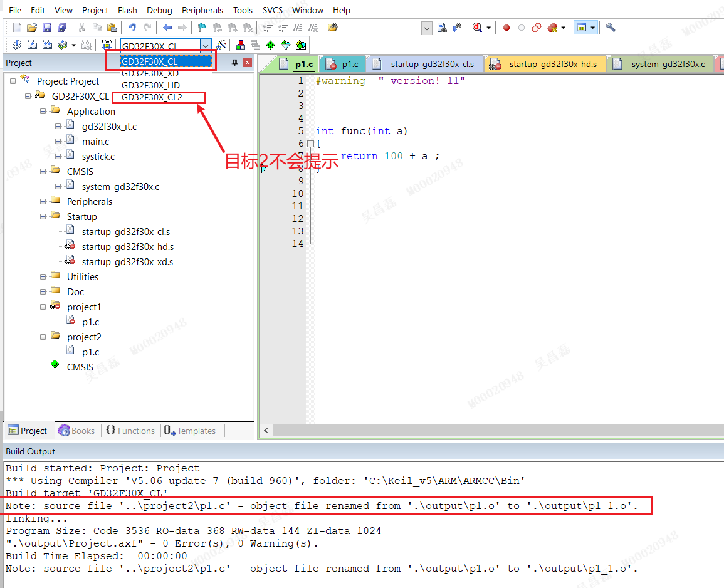Expand the Doc folder
This screenshot has width=724, height=588.
[43, 292]
